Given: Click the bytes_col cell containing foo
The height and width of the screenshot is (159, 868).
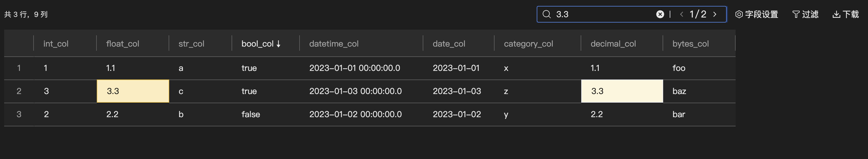Looking at the screenshot, I should pyautogui.click(x=679, y=68).
